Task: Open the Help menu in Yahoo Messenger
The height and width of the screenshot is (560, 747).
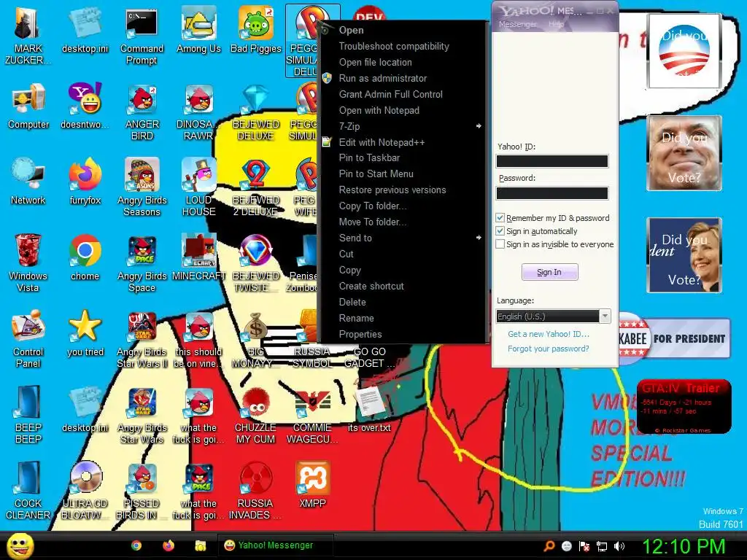Action: (x=556, y=24)
